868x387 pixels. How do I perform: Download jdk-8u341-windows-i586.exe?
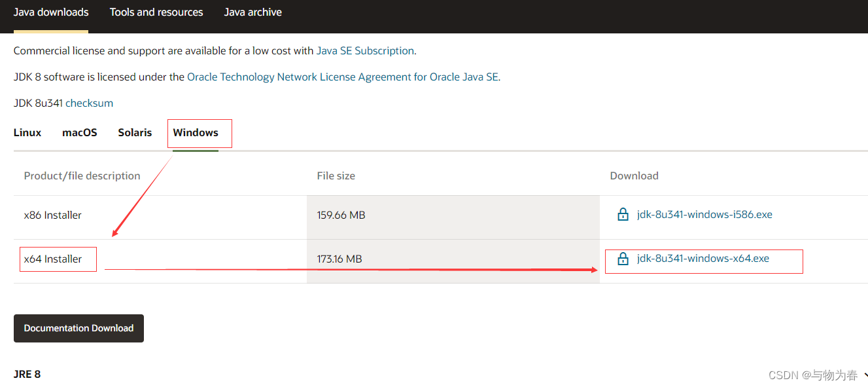click(704, 215)
